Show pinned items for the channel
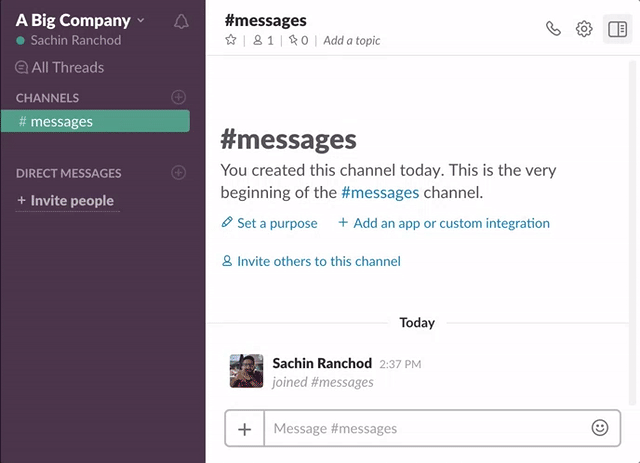 click(x=298, y=41)
